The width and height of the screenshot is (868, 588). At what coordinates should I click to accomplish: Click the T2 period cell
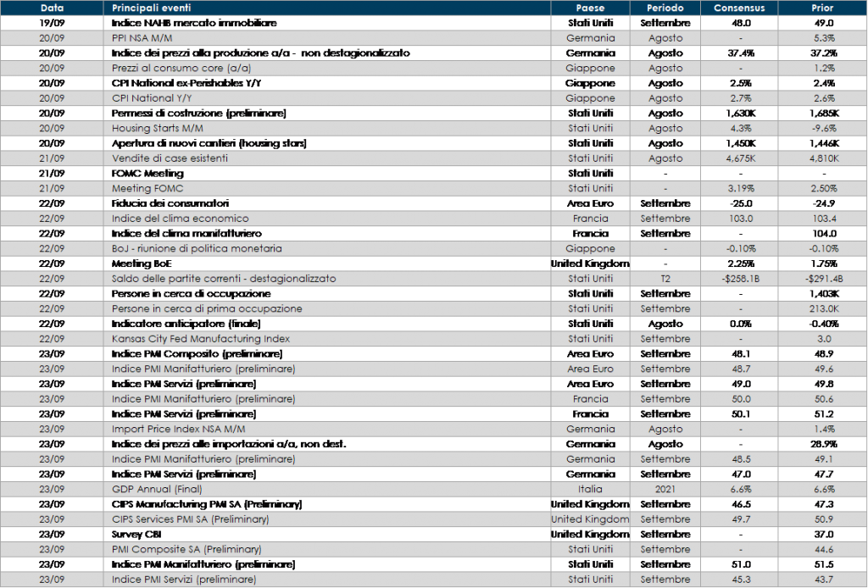point(665,279)
